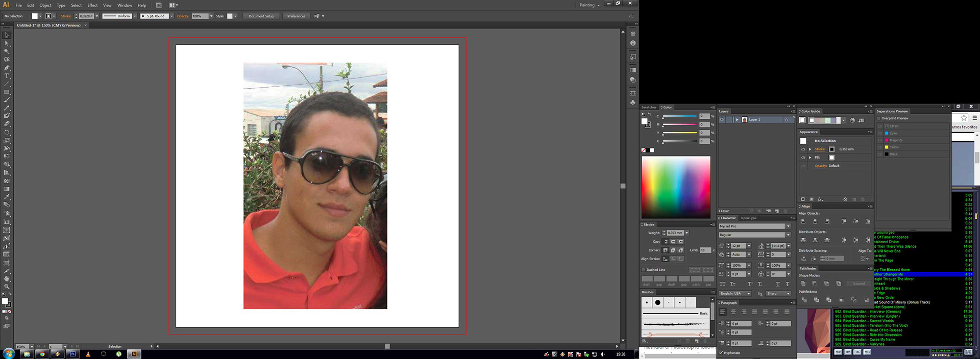Image resolution: width=980 pixels, height=359 pixels.
Task: Toggle visibility of Layer 1
Action: pos(722,120)
